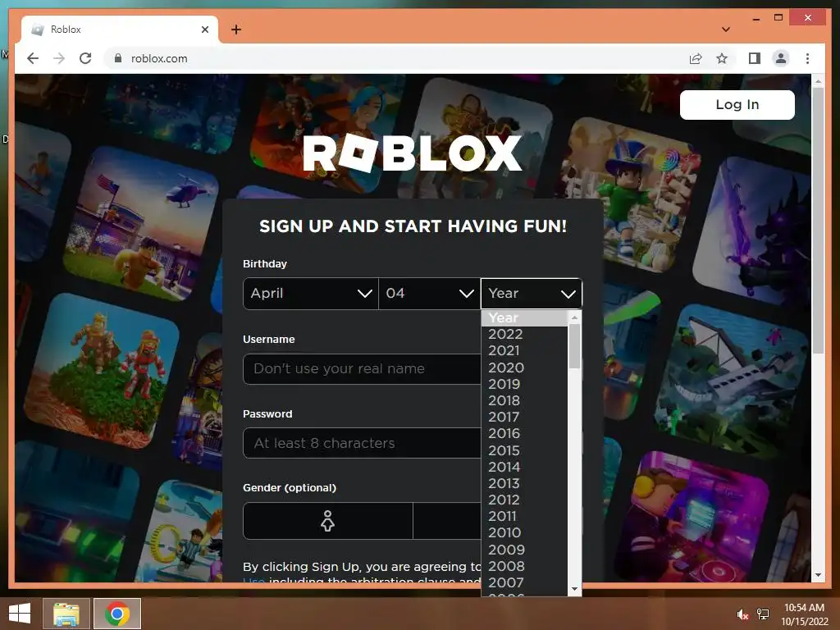Select the female gender icon button

pos(328,521)
